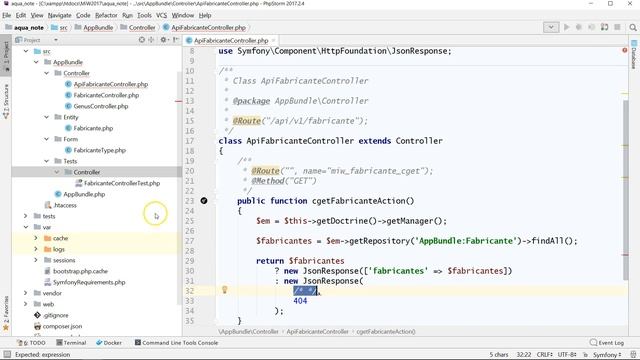Select GenusController.php in project tree
Viewport: 640px width, 360px height.
(x=101, y=106)
